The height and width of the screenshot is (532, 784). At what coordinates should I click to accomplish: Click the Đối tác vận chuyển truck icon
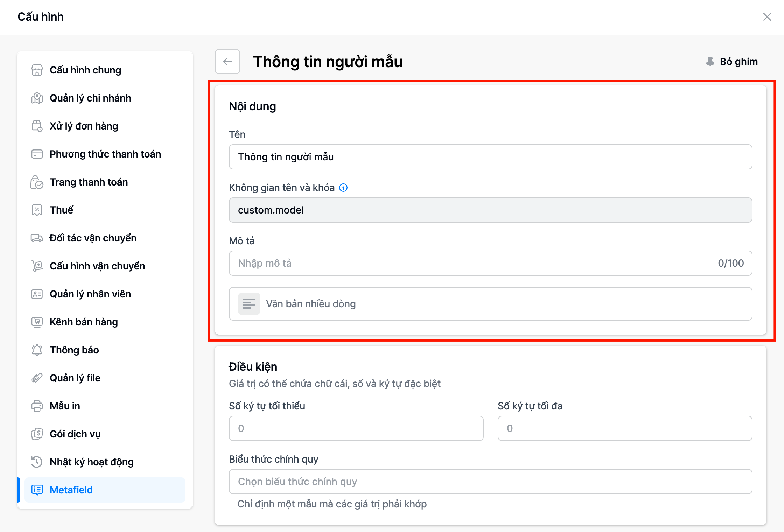tap(37, 238)
